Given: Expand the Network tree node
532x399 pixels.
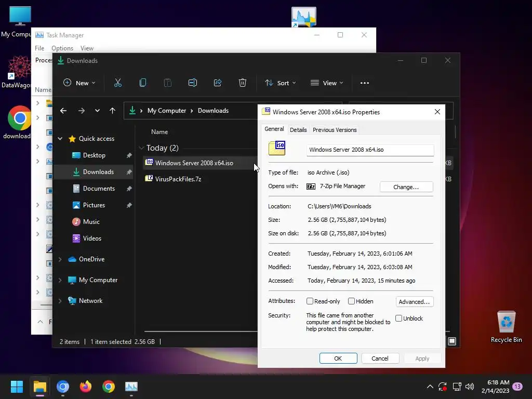Looking at the screenshot, I should (x=60, y=301).
